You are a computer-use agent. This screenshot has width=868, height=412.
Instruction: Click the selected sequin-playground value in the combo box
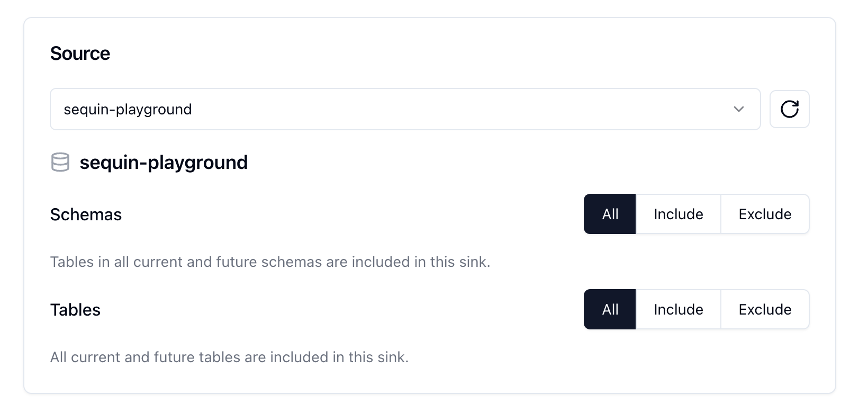tap(128, 110)
